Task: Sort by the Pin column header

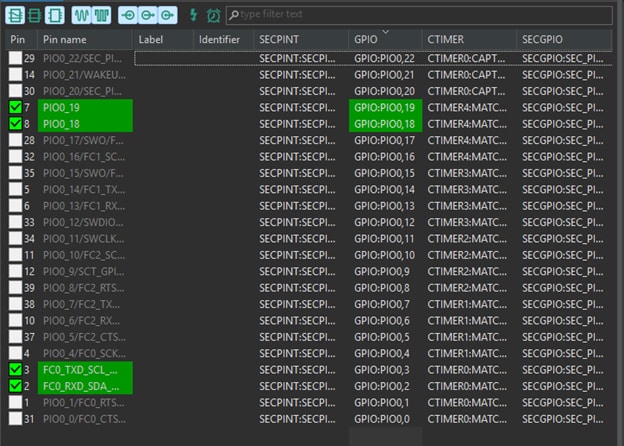Action: tap(21, 39)
